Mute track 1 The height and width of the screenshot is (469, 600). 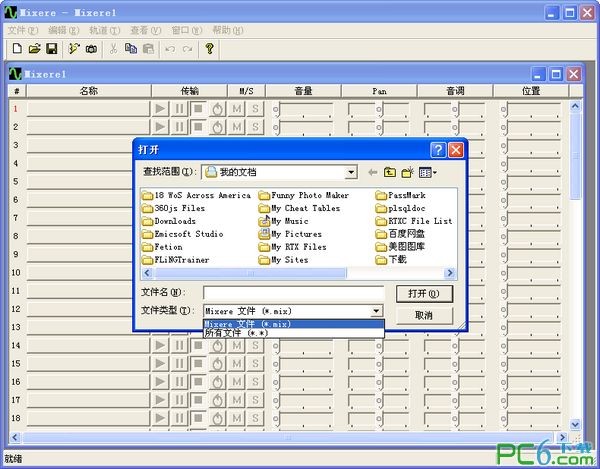pyautogui.click(x=237, y=109)
